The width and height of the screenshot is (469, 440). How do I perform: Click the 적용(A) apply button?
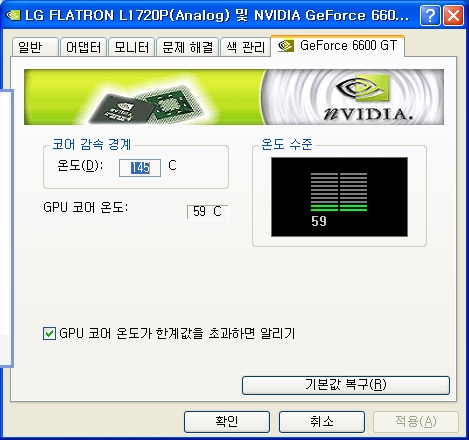tap(416, 422)
